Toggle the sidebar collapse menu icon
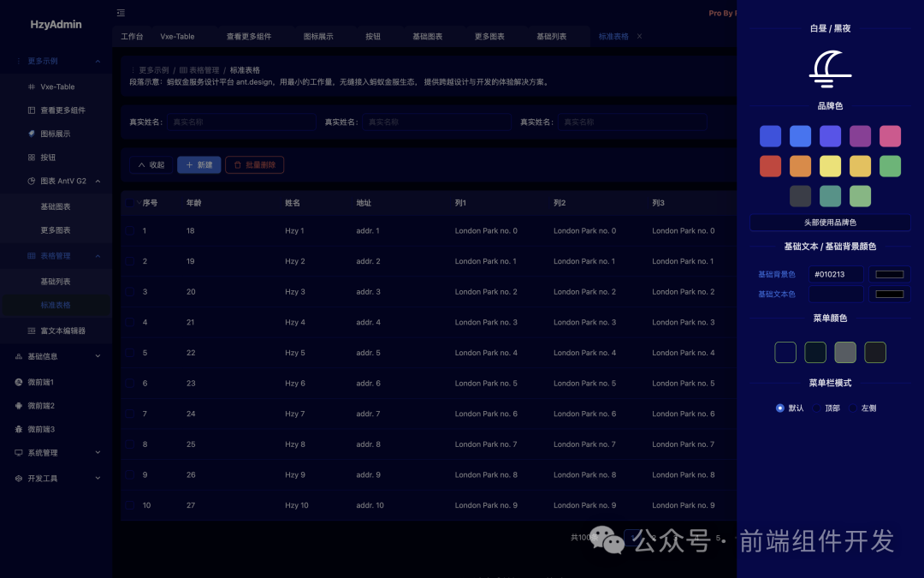924x578 pixels. (121, 12)
